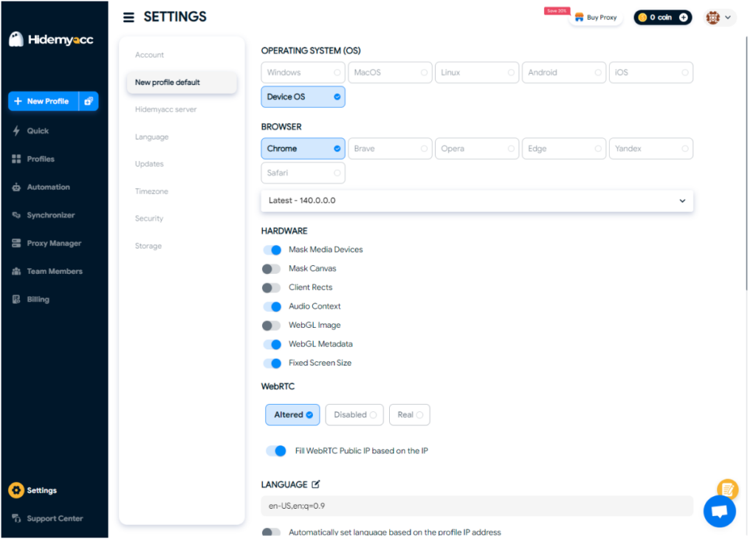Toggle Mask Media Devices switch
The width and height of the screenshot is (756, 539).
click(x=272, y=250)
